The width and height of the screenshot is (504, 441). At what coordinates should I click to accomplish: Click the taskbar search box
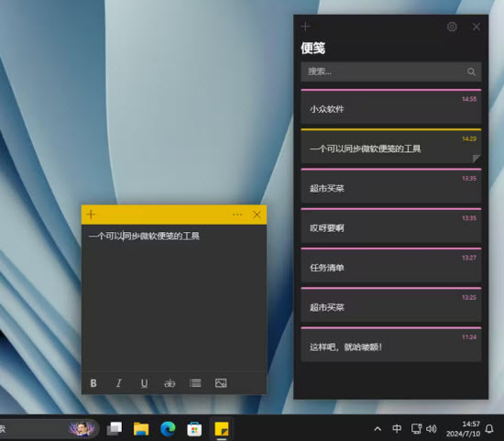(49, 428)
